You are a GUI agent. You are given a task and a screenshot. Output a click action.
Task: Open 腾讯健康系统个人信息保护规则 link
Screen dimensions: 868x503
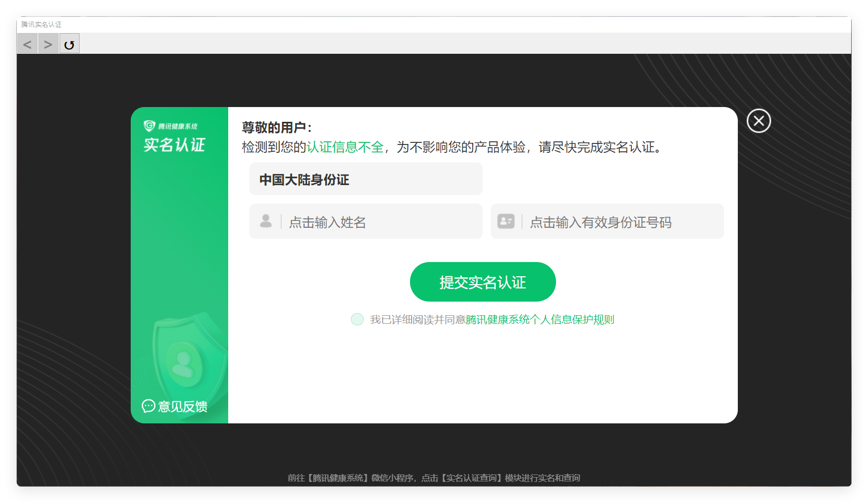[540, 320]
